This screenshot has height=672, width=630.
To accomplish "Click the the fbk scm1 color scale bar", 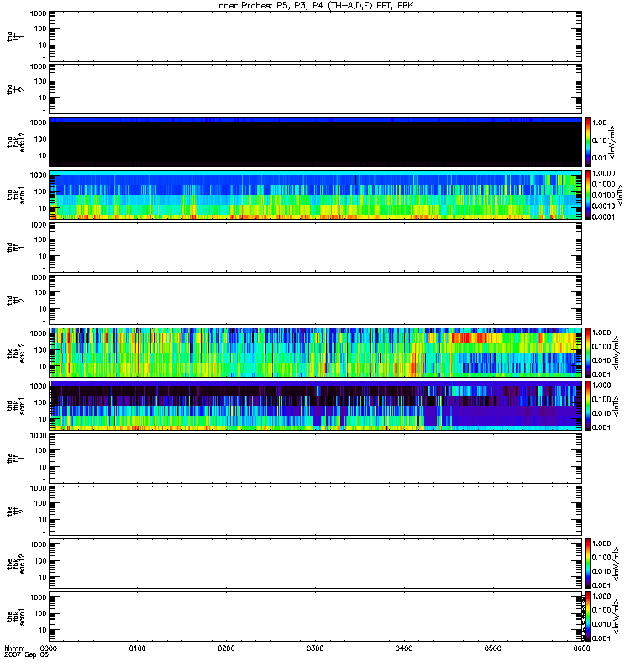I will pyautogui.click(x=588, y=617).
